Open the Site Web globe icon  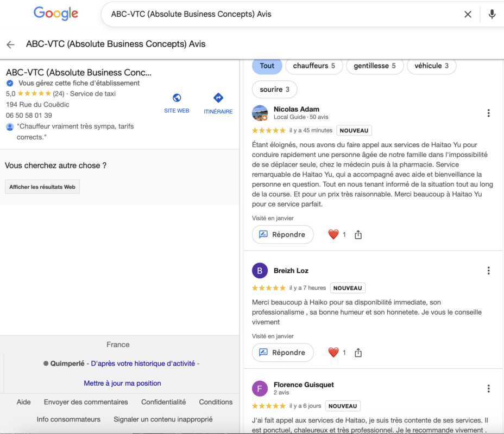(x=177, y=98)
